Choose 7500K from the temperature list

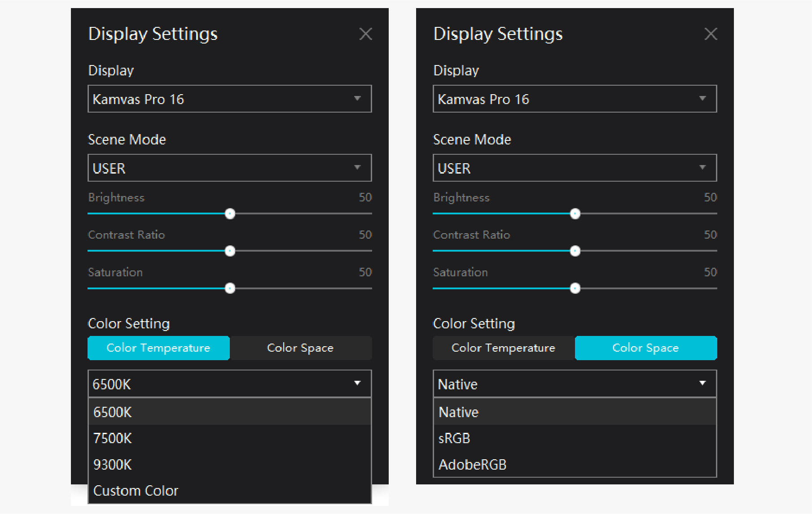coord(230,438)
